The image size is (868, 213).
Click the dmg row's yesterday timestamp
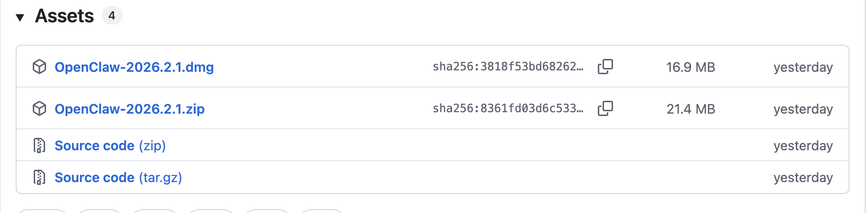802,67
